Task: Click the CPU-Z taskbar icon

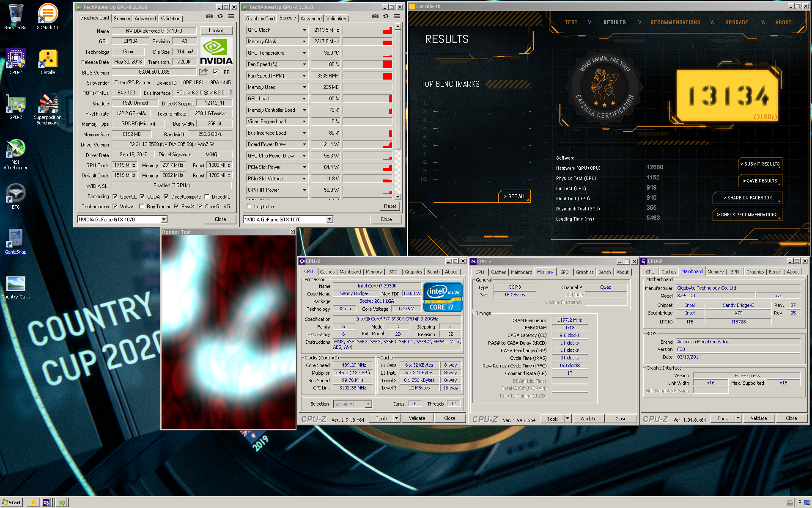Action: tap(46, 502)
